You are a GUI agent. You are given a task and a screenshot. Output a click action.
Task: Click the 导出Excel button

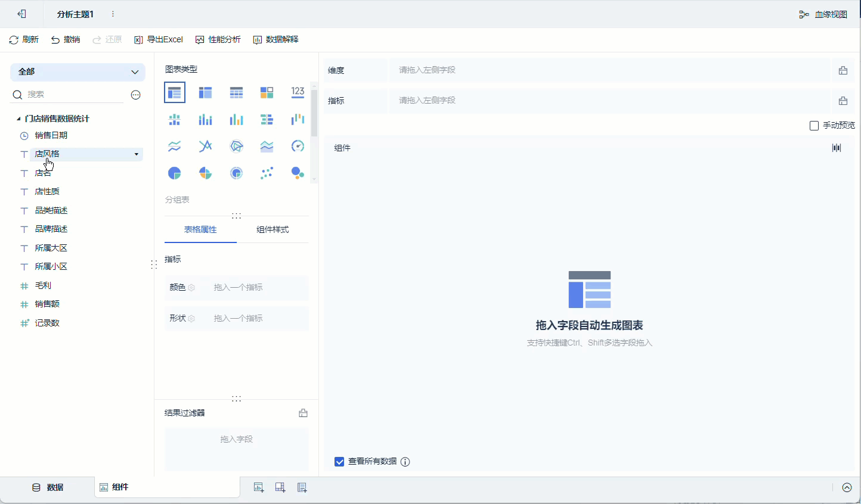tap(158, 40)
